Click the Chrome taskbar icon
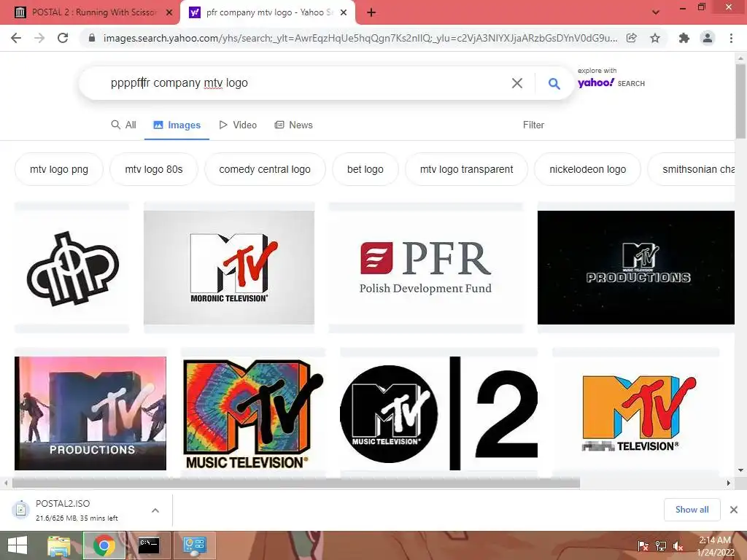The height and width of the screenshot is (560, 747). [104, 545]
